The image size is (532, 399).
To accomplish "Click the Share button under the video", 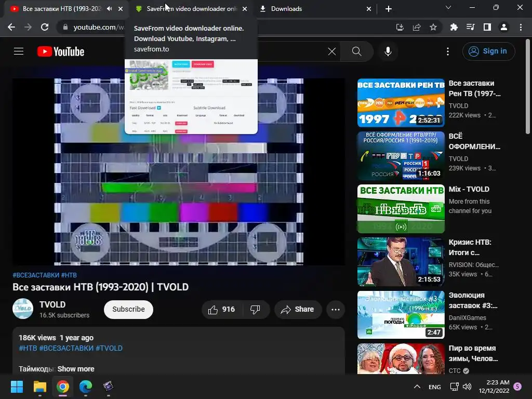I will coord(298,310).
